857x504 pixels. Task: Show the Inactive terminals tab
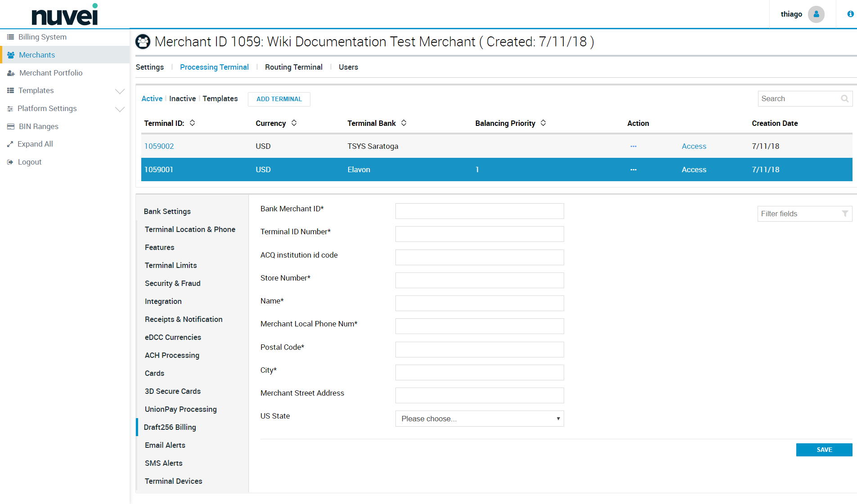click(x=182, y=98)
